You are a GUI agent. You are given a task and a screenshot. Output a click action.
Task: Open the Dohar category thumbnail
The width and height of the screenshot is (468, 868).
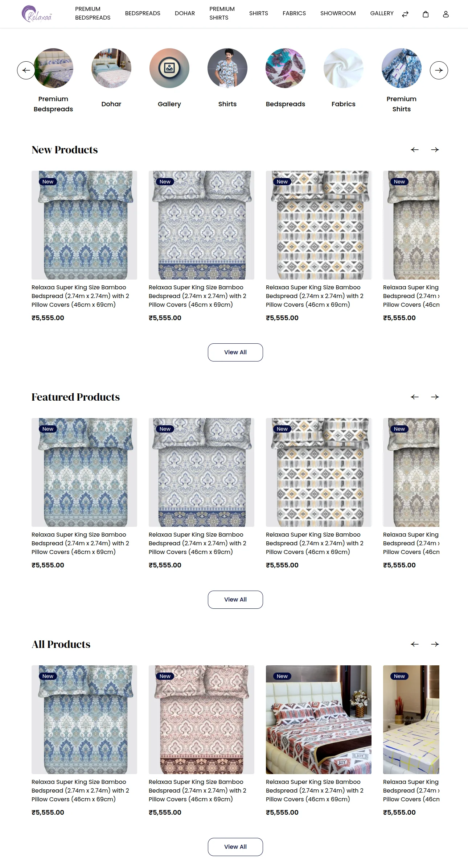click(111, 68)
